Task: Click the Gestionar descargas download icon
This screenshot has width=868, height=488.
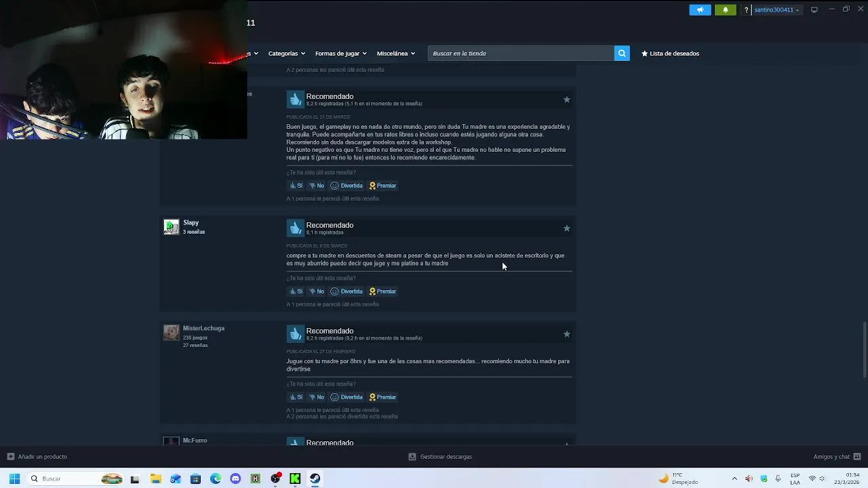Action: (x=412, y=457)
